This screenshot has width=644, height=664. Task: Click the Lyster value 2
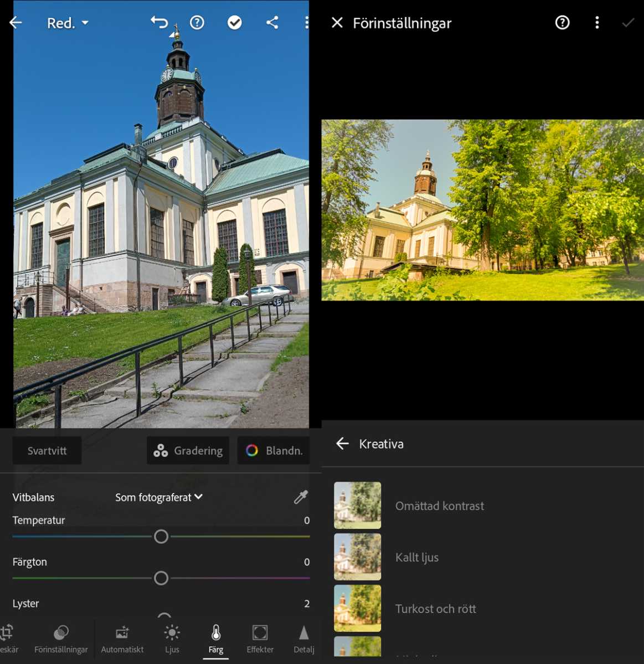pyautogui.click(x=307, y=604)
